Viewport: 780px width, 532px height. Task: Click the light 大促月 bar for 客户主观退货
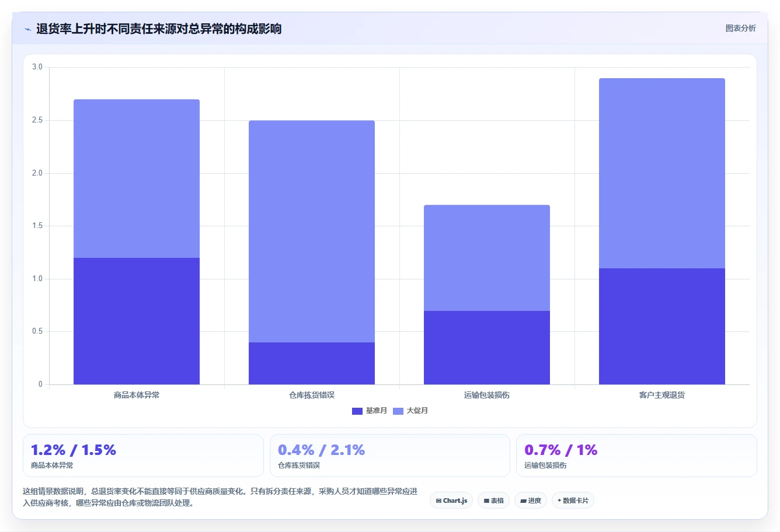pyautogui.click(x=662, y=173)
